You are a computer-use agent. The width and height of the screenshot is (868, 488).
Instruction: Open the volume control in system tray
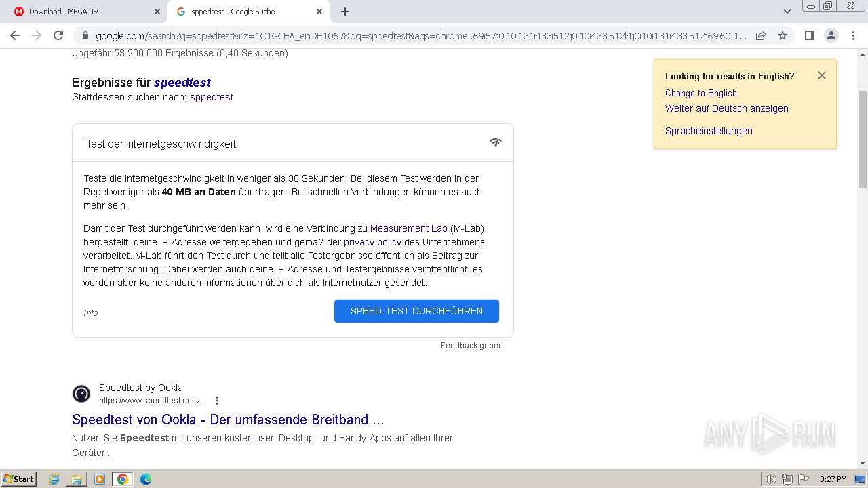[771, 479]
